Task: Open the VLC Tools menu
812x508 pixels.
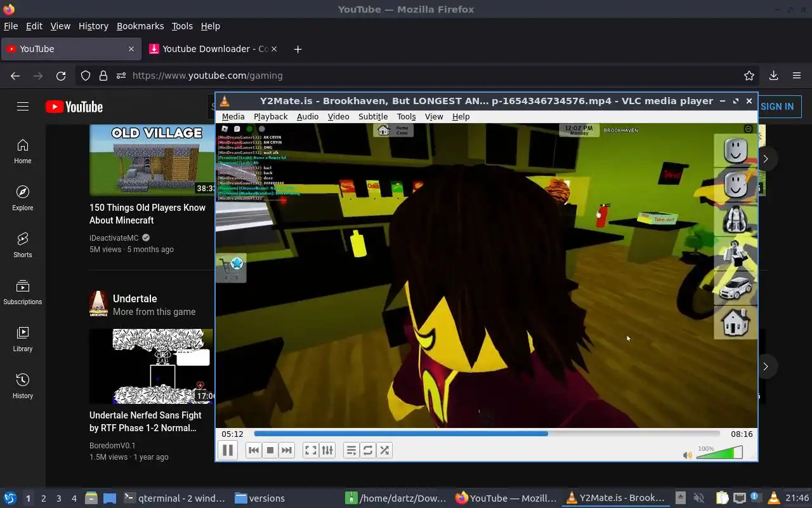Action: click(407, 117)
